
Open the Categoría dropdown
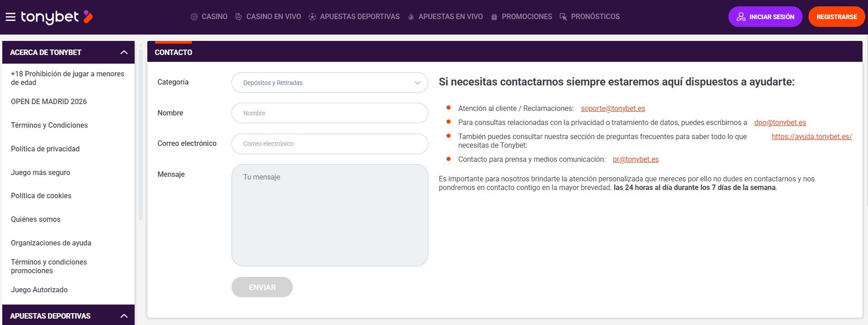pos(330,83)
